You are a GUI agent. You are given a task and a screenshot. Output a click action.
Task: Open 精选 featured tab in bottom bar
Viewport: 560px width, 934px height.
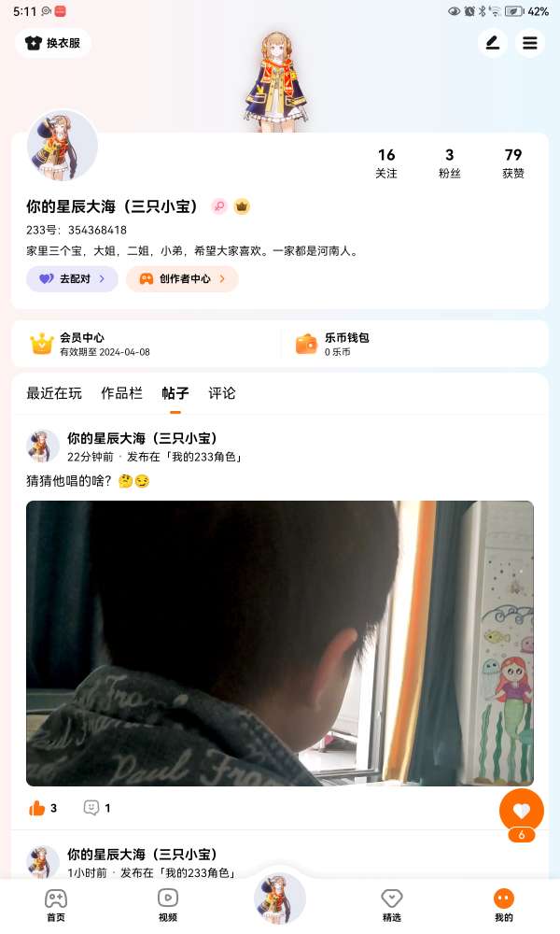392,906
